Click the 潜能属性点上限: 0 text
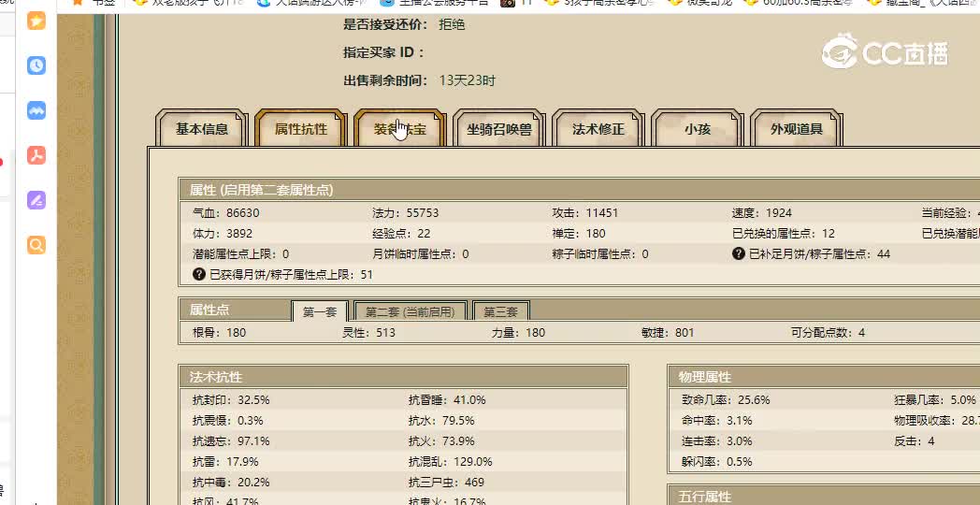Image resolution: width=980 pixels, height=505 pixels. [x=240, y=254]
